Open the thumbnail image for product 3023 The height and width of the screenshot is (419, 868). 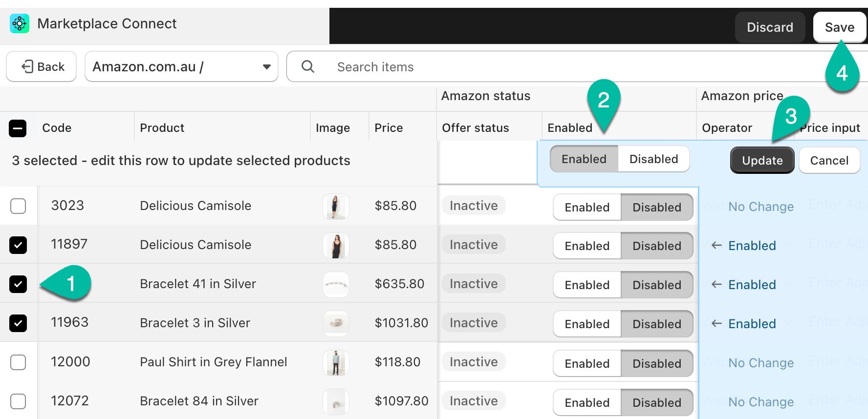[x=336, y=207]
